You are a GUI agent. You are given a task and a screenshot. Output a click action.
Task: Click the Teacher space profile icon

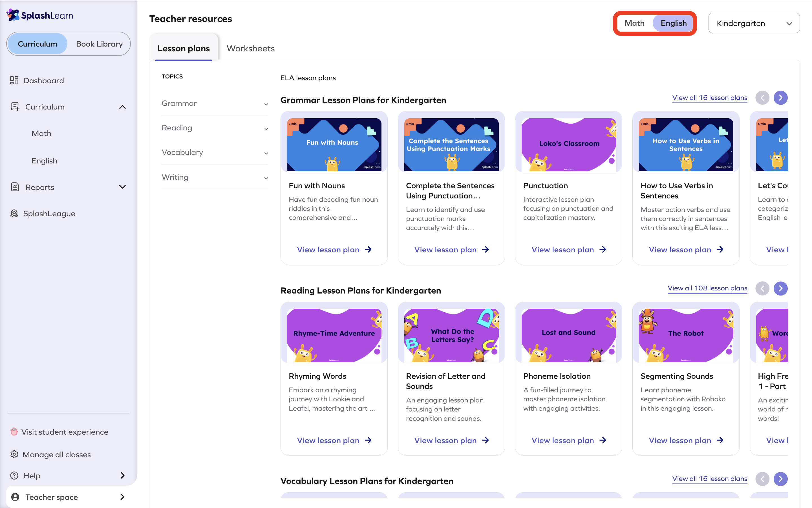click(15, 497)
